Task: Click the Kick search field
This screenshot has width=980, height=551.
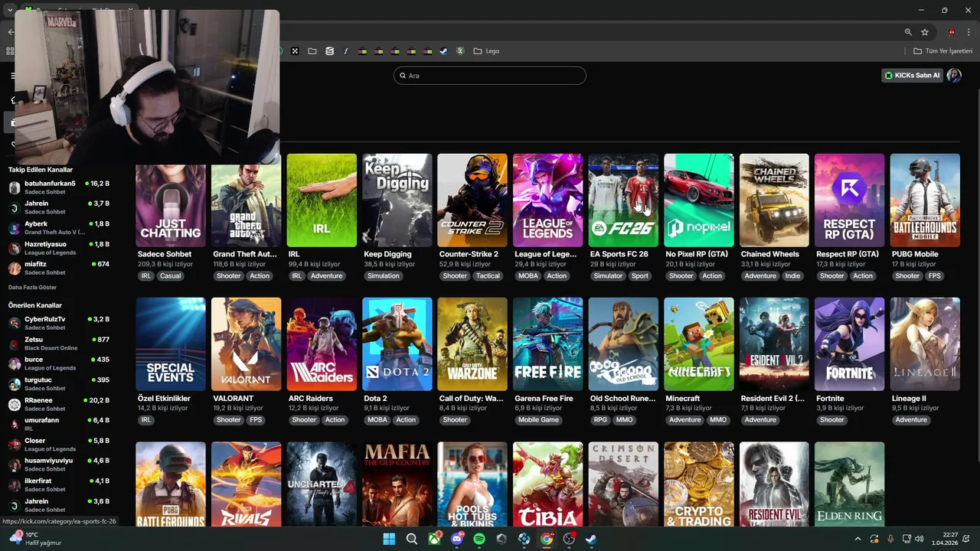Action: 490,76
